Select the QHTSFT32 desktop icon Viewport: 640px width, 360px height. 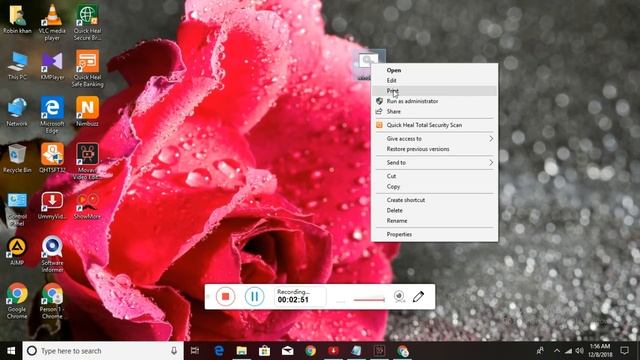pos(52,158)
